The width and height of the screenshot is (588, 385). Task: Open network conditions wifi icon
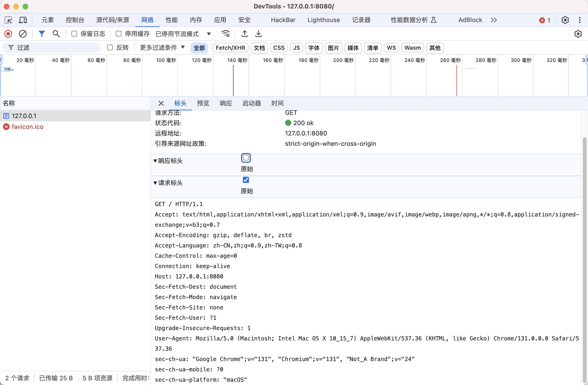[x=225, y=34]
